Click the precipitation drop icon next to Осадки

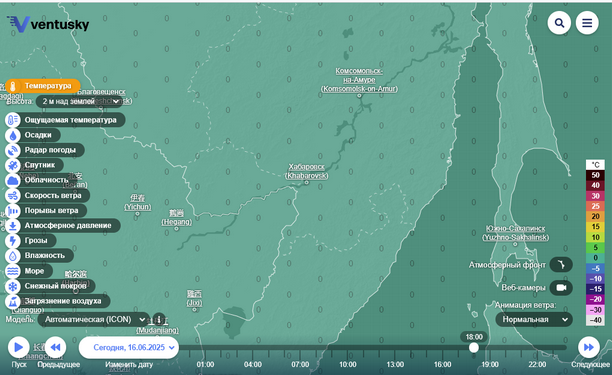tap(13, 135)
